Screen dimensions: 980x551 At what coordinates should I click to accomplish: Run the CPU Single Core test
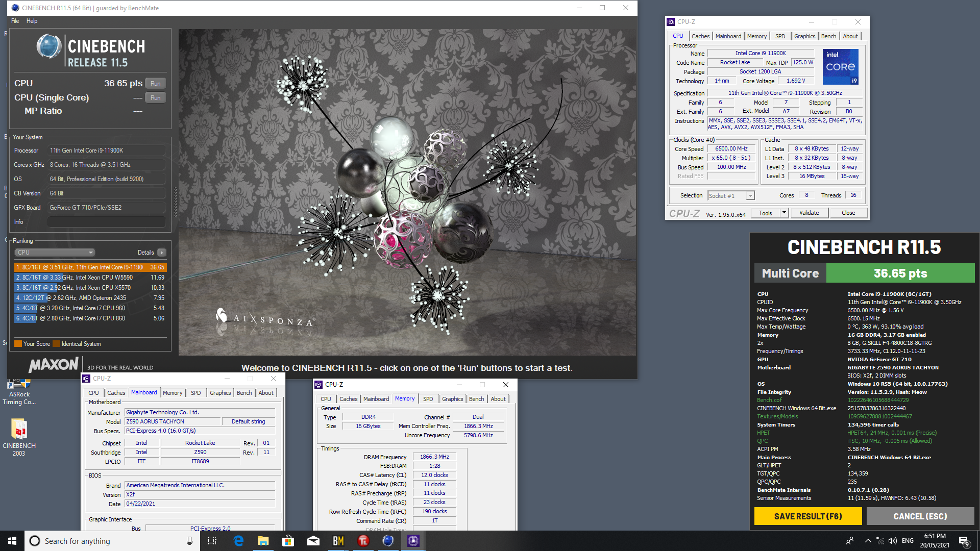[x=156, y=98]
